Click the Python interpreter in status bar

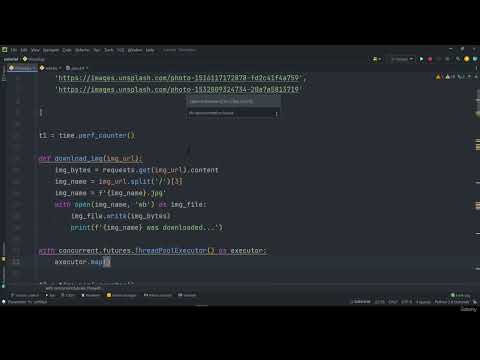tap(452, 302)
